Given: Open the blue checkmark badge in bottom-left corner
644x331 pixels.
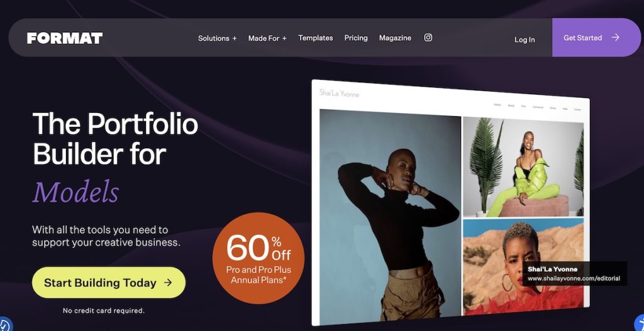Looking at the screenshot, I should coord(5,325).
